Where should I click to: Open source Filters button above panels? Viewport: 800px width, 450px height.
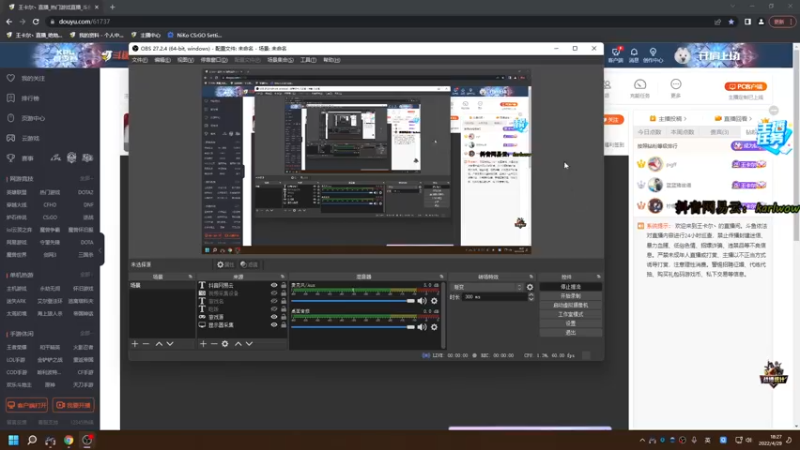tap(249, 265)
